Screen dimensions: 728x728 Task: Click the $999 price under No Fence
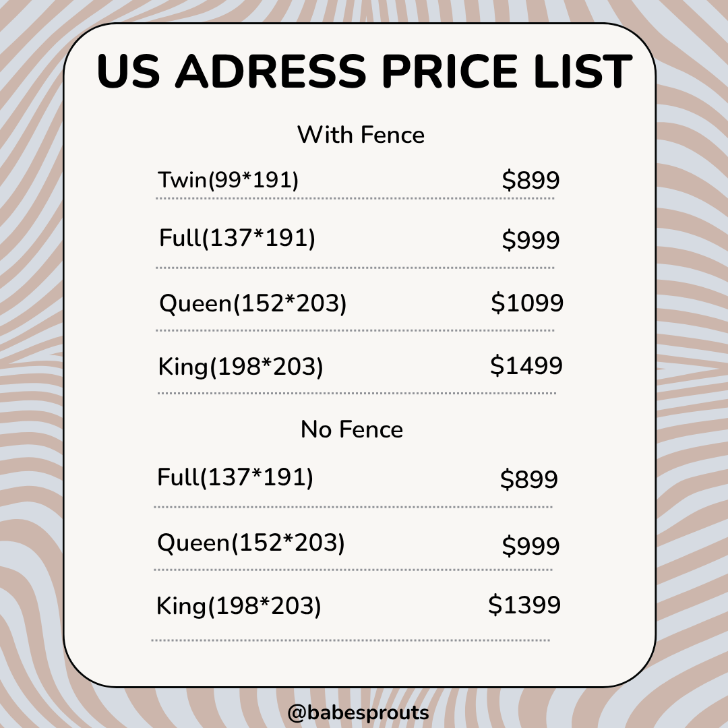[x=530, y=546]
